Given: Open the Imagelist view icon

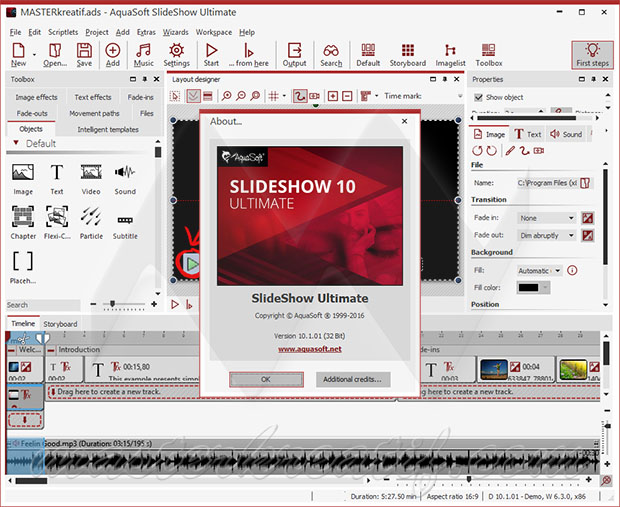Looking at the screenshot, I should 450,50.
